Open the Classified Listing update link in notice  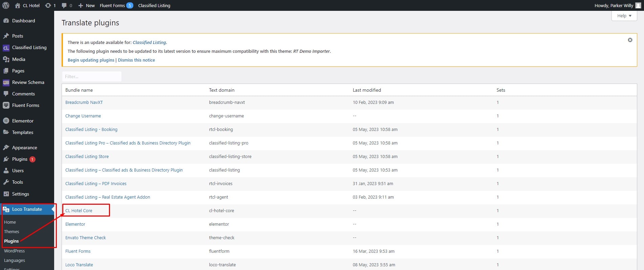(x=149, y=42)
